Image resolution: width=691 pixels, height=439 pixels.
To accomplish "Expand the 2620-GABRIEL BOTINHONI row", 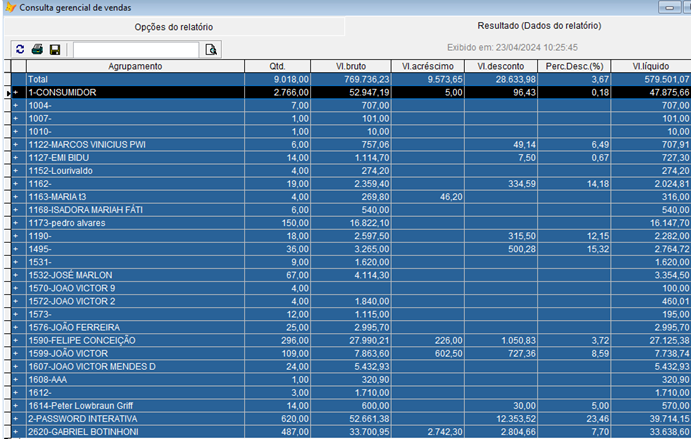I will click(16, 431).
